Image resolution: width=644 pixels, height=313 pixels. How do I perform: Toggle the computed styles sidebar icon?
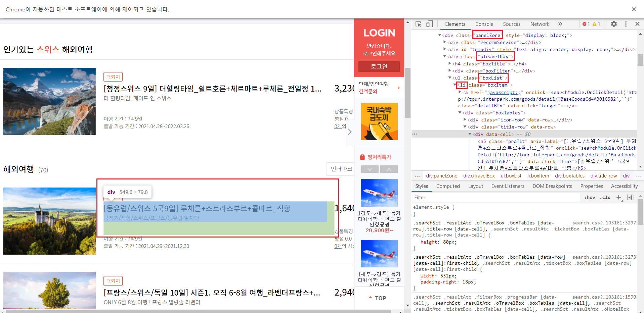(x=630, y=197)
